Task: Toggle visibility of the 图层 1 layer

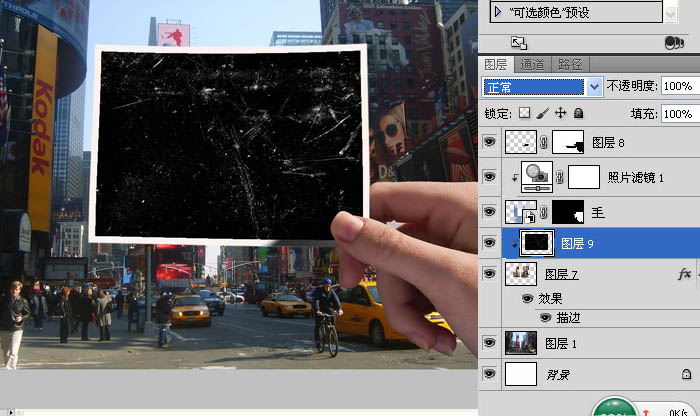Action: pyautogui.click(x=490, y=342)
